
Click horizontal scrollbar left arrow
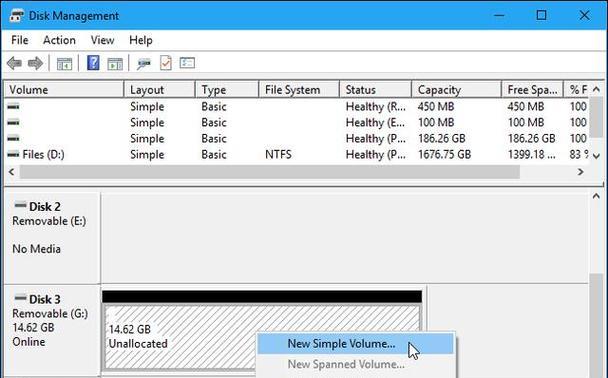[x=12, y=172]
